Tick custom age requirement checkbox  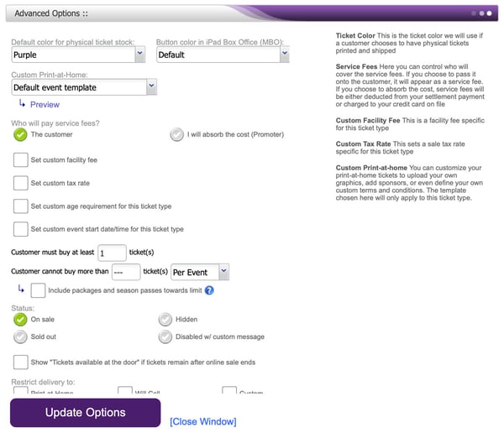[x=20, y=206]
